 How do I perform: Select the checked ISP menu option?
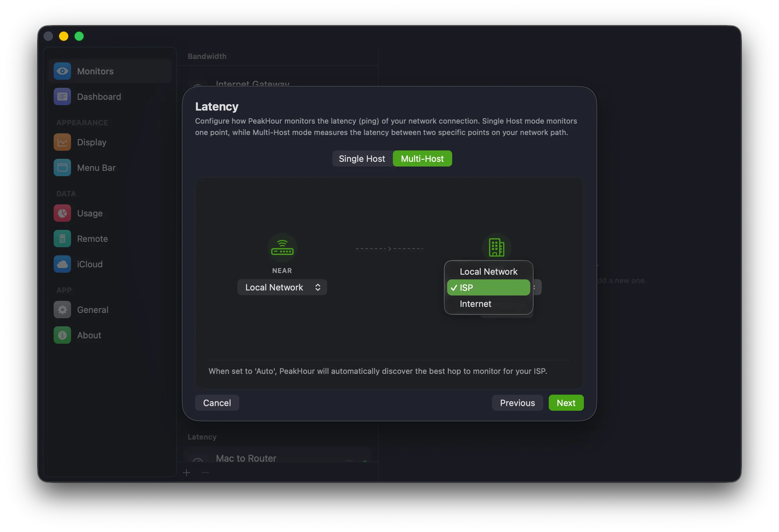[488, 287]
